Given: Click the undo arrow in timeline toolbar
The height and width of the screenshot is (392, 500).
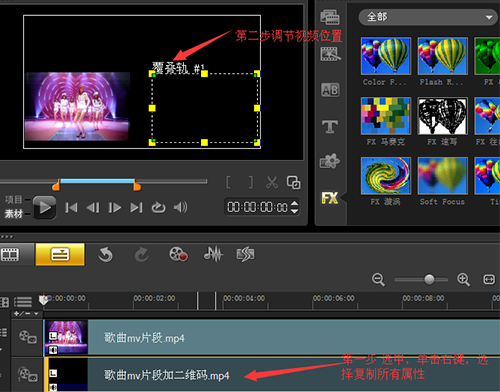Looking at the screenshot, I should [x=105, y=255].
